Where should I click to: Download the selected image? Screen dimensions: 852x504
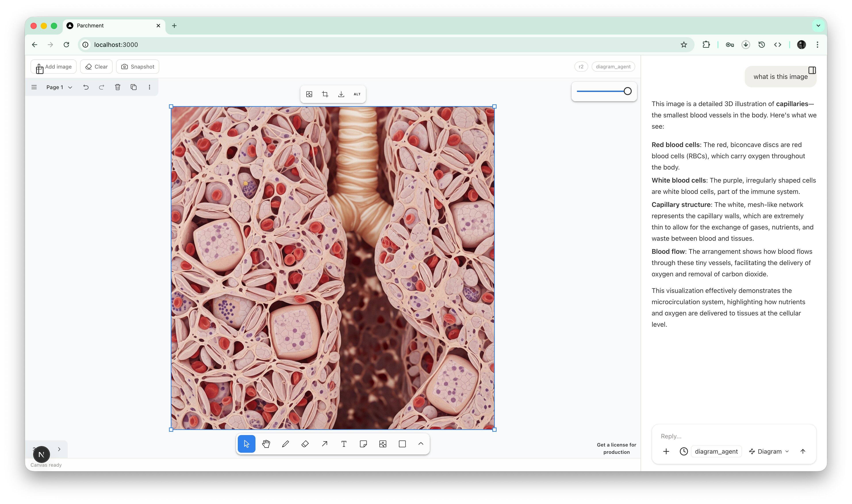341,94
